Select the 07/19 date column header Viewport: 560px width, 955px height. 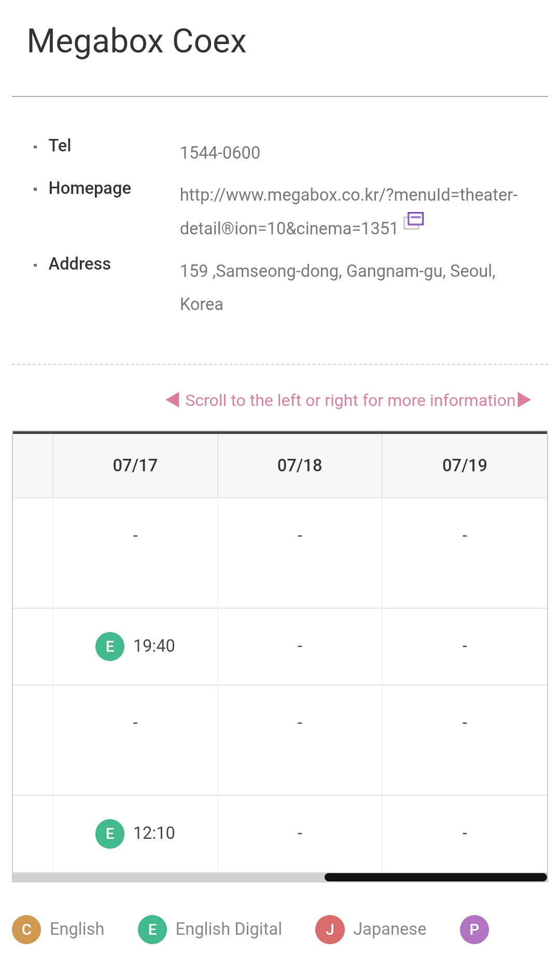(x=465, y=466)
